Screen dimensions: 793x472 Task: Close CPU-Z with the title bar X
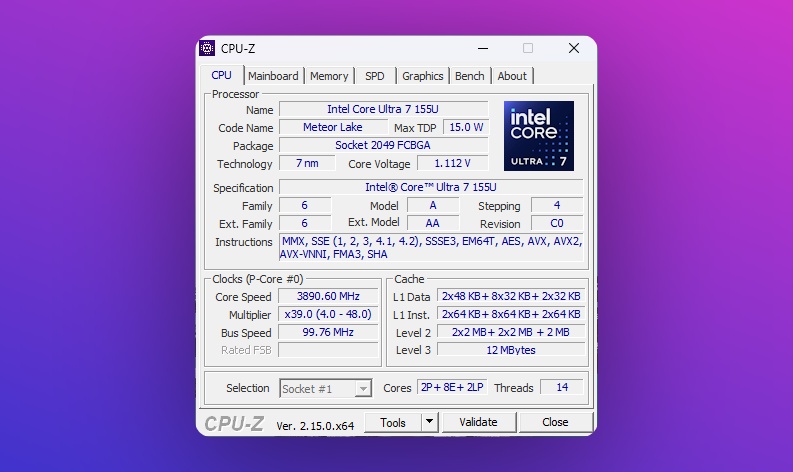click(574, 48)
